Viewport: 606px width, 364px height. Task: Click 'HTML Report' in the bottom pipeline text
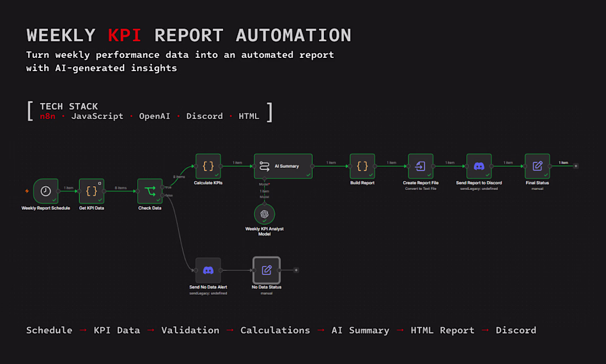[x=442, y=330]
